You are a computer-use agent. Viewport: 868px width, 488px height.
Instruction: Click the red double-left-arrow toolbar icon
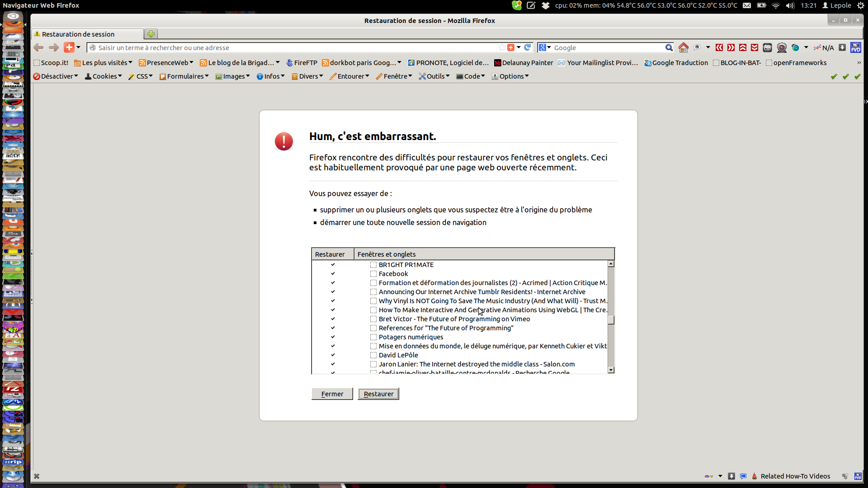[x=719, y=47]
